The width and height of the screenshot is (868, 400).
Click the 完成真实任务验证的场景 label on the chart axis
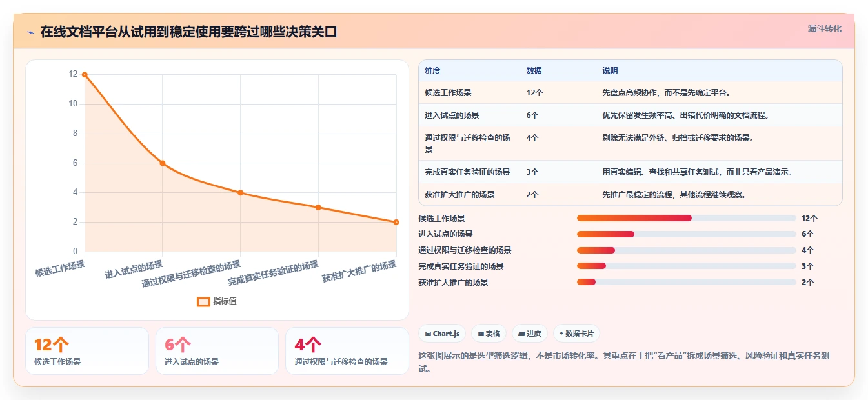click(274, 274)
